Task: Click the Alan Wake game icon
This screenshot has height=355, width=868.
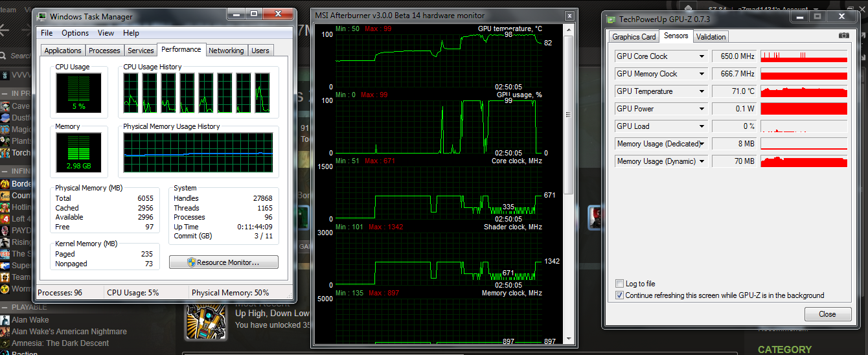Action: [5, 320]
